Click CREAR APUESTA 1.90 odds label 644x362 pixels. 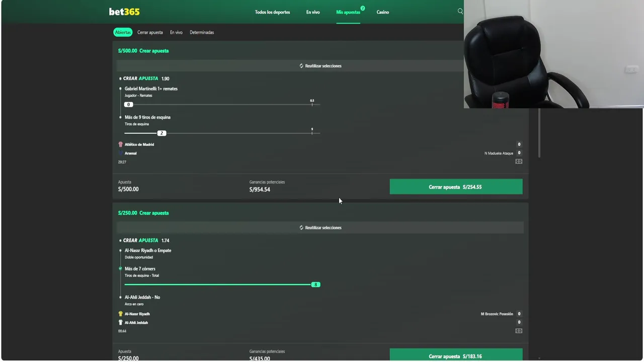[146, 78]
